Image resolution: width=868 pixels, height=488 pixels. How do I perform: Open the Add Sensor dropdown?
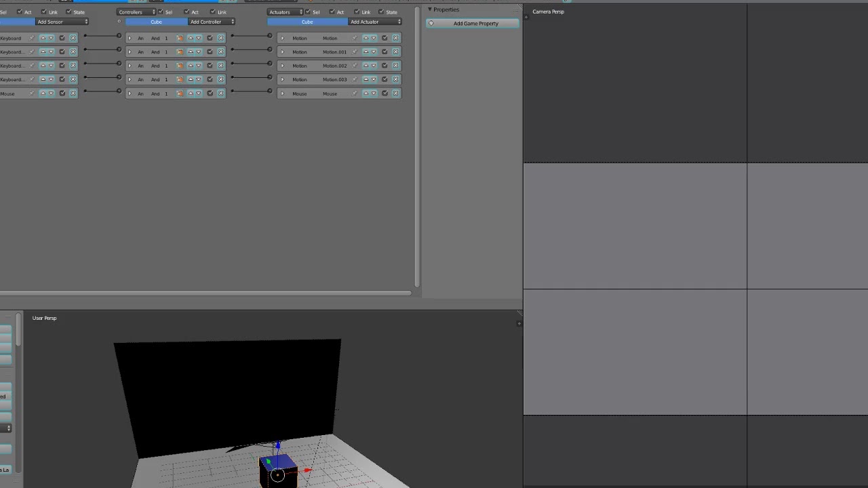[62, 22]
